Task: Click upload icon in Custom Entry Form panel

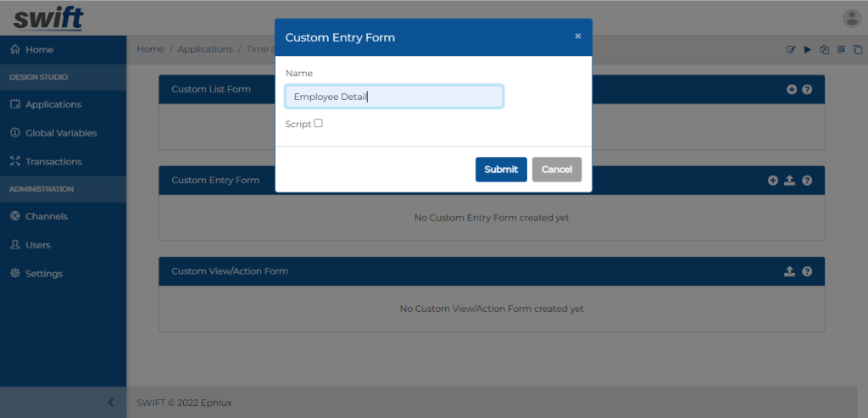Action: 789,181
